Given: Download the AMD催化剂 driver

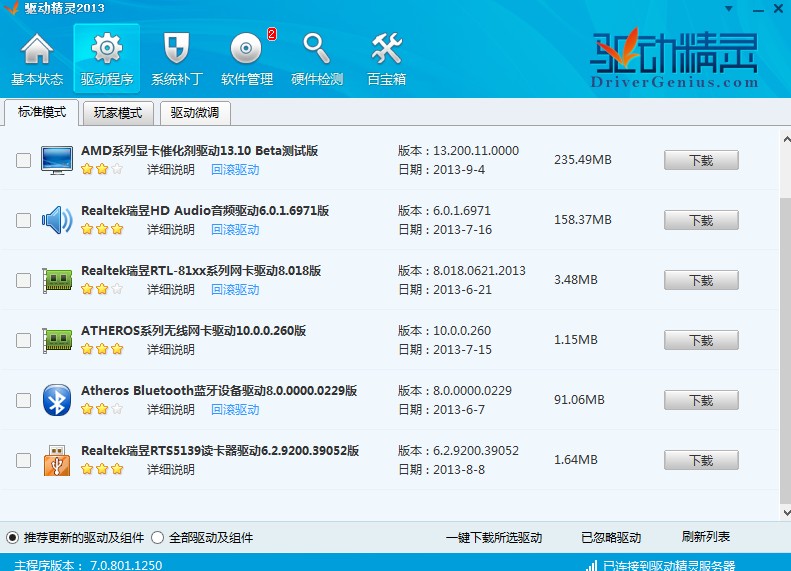Looking at the screenshot, I should click(x=701, y=160).
